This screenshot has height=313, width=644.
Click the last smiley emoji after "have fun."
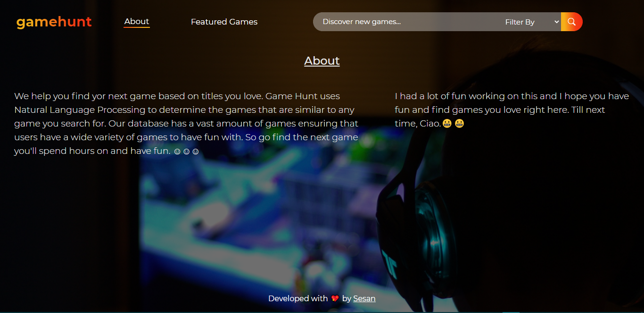click(x=196, y=152)
